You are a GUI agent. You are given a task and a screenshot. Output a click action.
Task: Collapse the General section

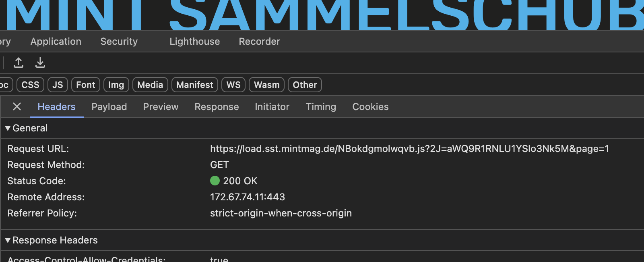(26, 128)
